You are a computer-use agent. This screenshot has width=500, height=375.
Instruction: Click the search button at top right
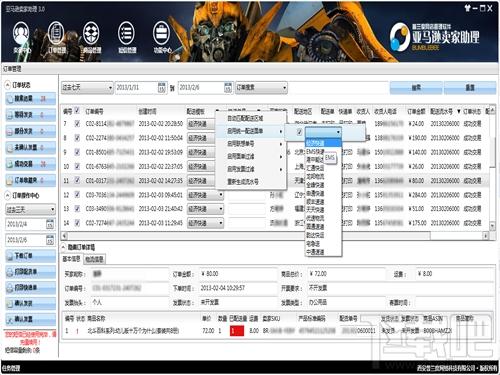point(416,88)
